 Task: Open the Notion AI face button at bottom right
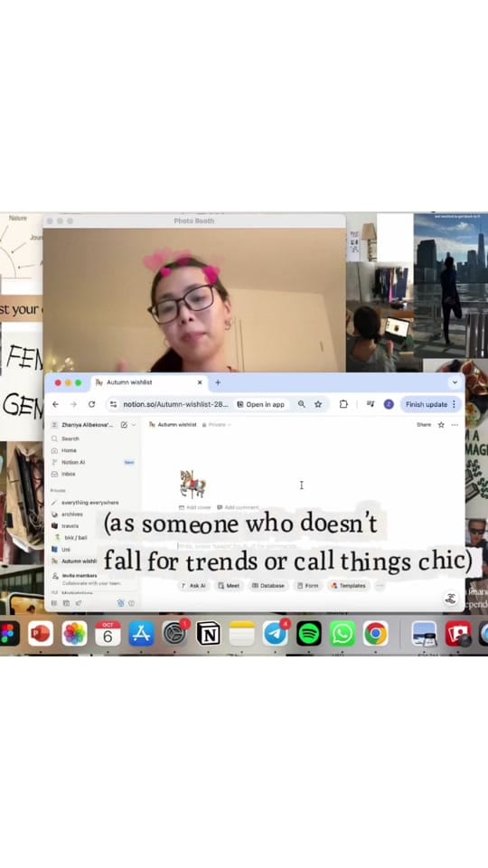tap(451, 598)
